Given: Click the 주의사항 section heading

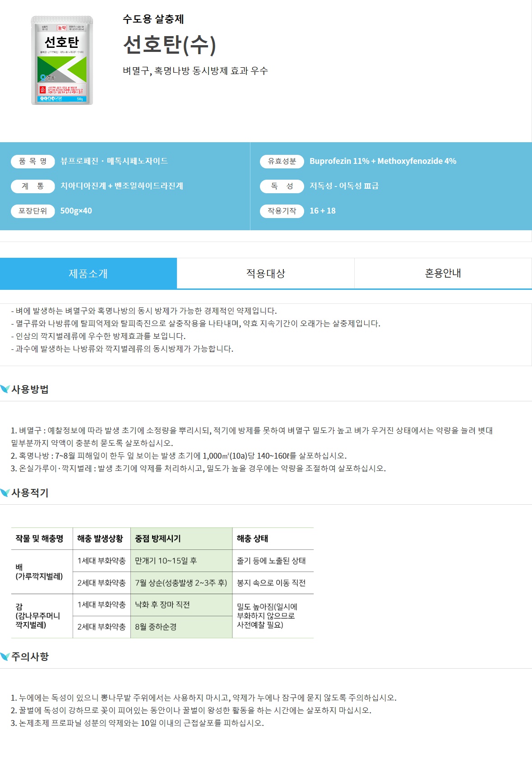Looking at the screenshot, I should [30, 656].
